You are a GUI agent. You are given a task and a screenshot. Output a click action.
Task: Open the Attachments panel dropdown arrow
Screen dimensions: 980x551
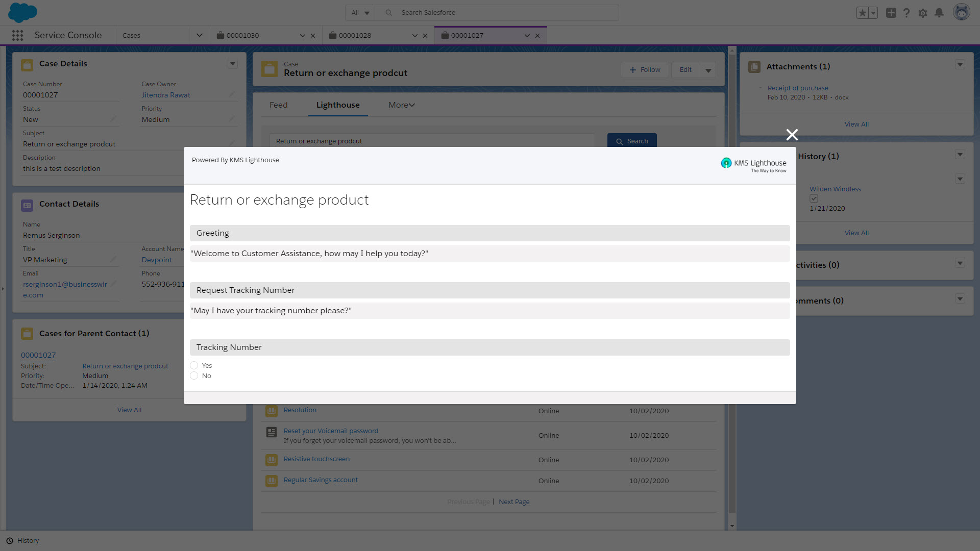(x=960, y=65)
